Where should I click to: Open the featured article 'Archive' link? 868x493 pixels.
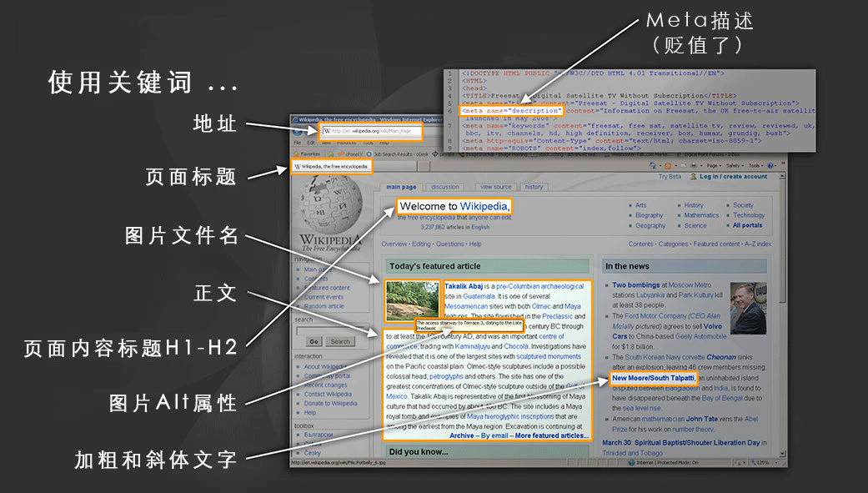point(461,436)
